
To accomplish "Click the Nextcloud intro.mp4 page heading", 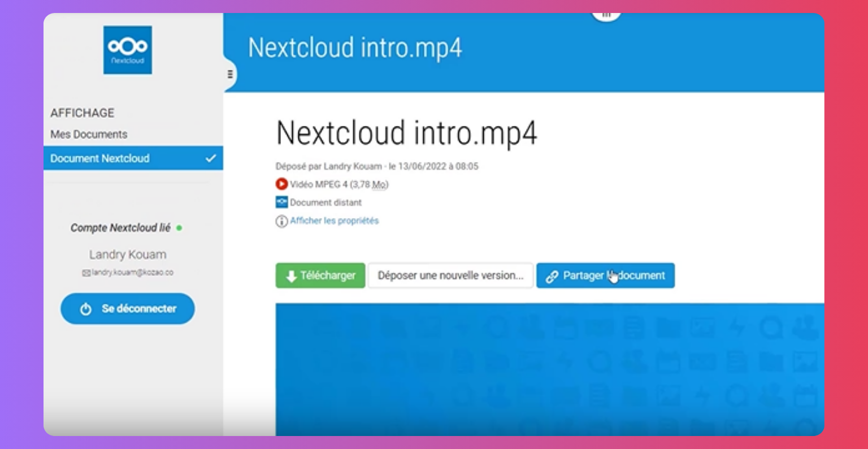I will [406, 133].
